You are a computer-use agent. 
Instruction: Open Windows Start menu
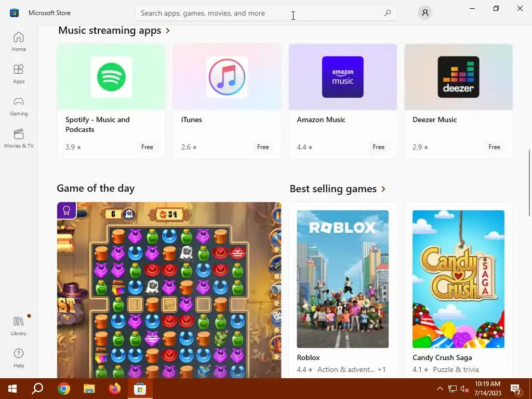(12, 389)
